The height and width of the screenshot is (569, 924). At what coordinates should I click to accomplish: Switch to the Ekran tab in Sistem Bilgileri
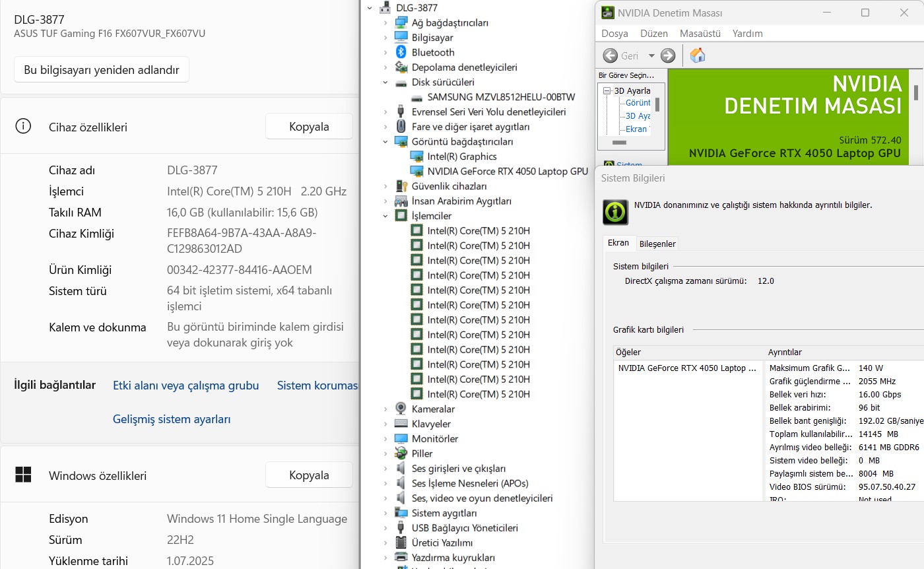point(618,243)
